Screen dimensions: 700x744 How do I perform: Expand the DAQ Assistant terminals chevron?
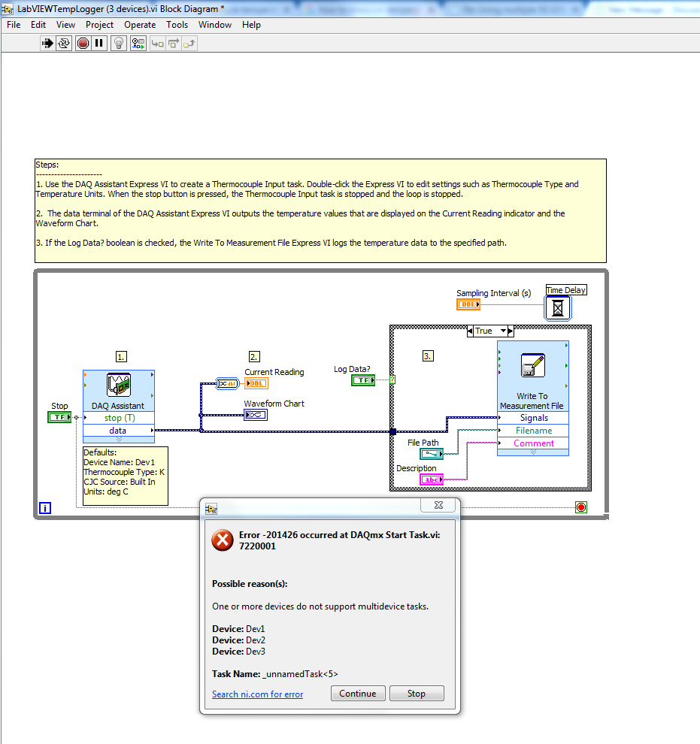click(x=119, y=440)
